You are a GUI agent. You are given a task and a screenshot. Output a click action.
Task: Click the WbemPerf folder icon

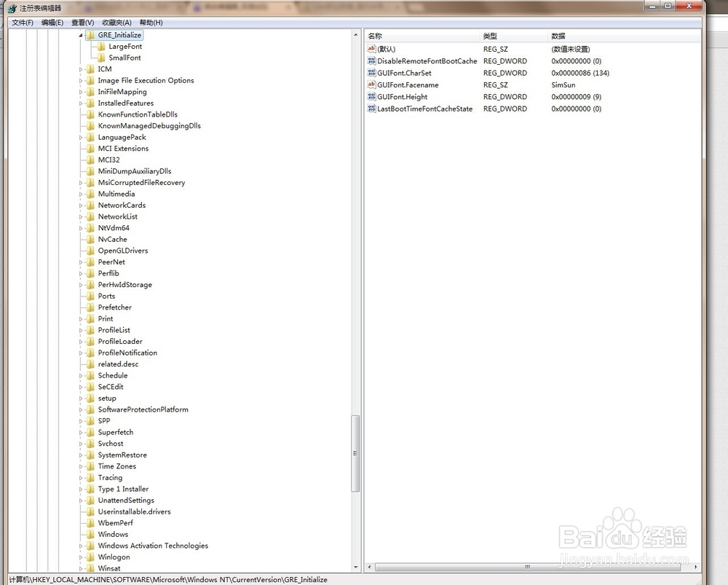[90, 523]
